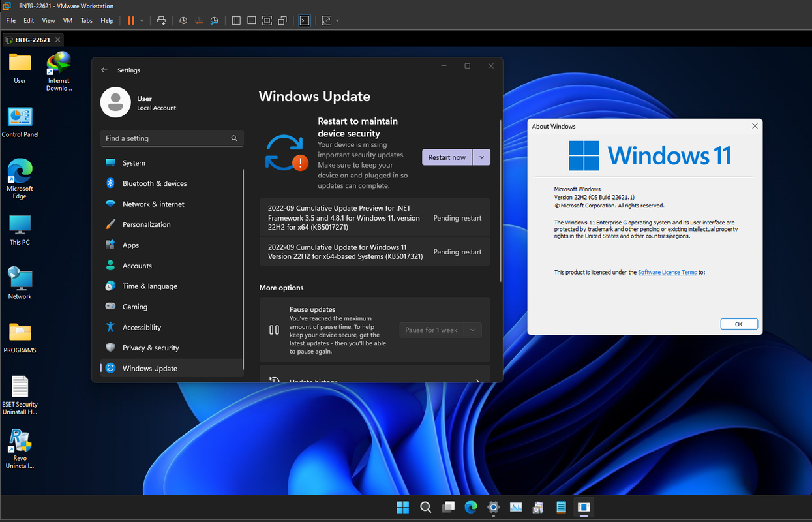
Task: Switch to Unity mode icon in VMware
Action: point(282,20)
